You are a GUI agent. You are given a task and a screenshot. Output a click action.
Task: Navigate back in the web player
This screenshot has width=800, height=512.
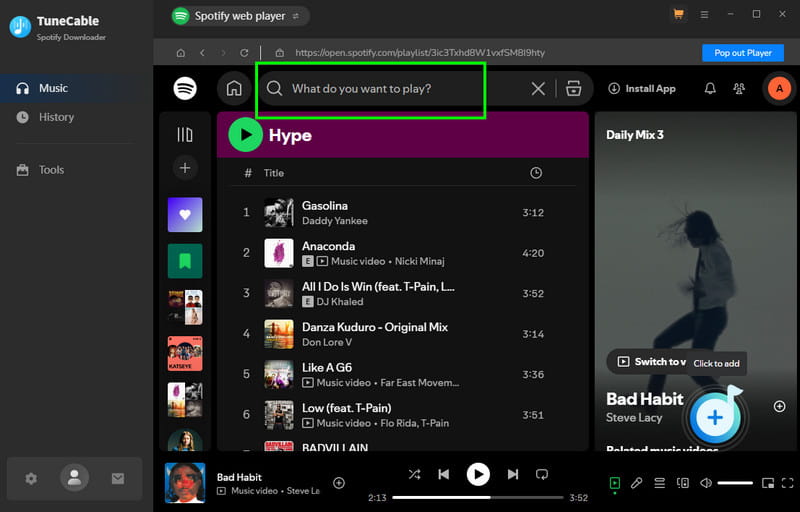203,53
